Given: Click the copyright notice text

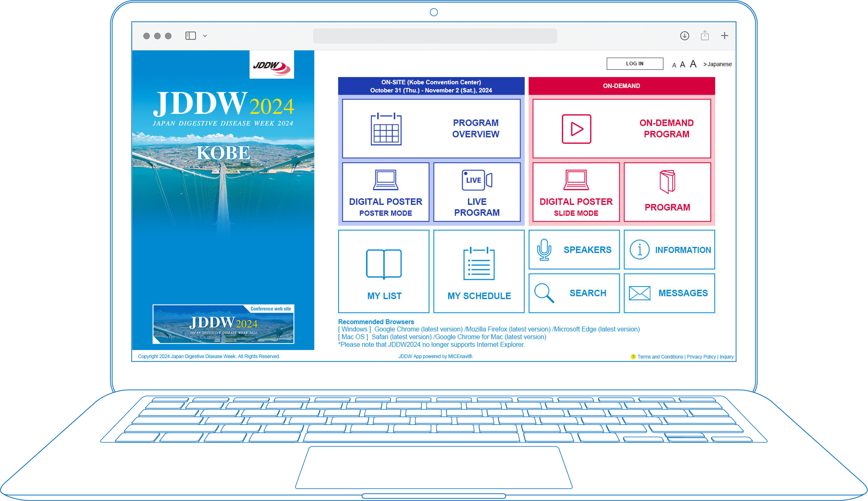Looking at the screenshot, I should (x=209, y=357).
